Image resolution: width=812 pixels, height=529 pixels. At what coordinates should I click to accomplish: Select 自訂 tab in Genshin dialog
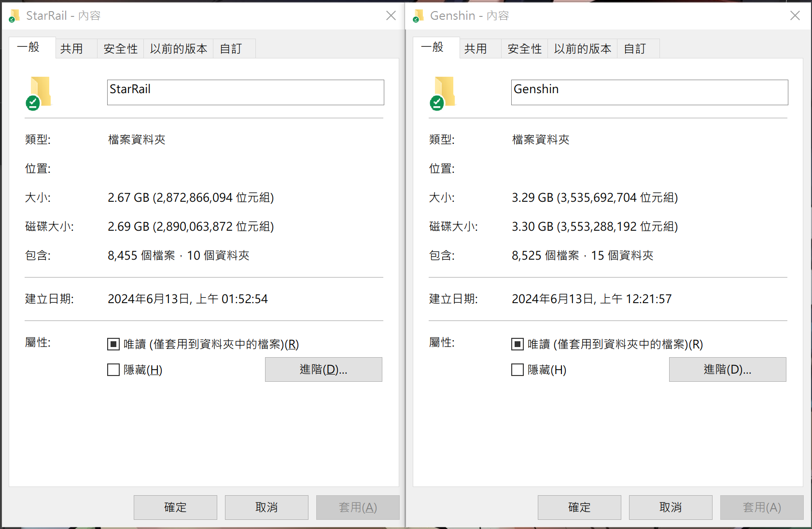pos(635,49)
